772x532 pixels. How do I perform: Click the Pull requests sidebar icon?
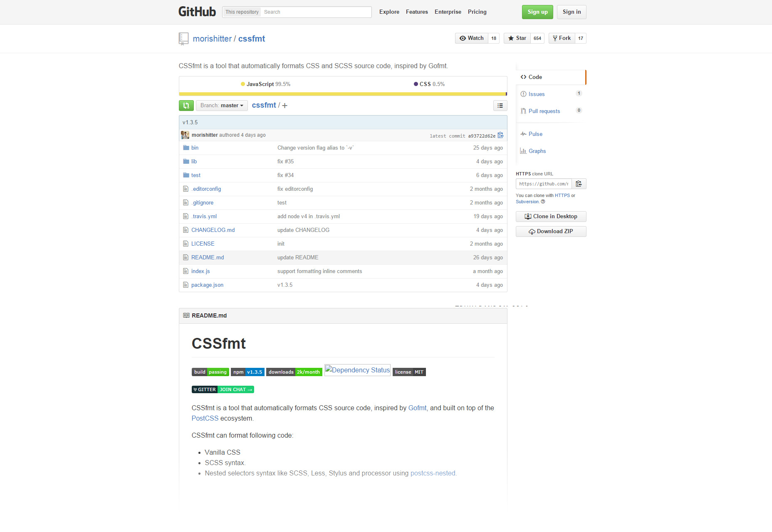coord(523,111)
